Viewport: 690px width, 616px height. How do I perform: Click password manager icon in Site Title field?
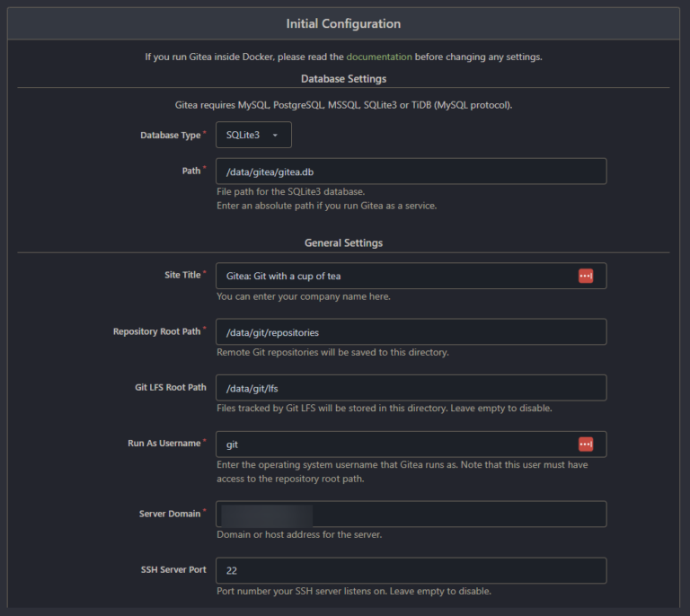[585, 277]
